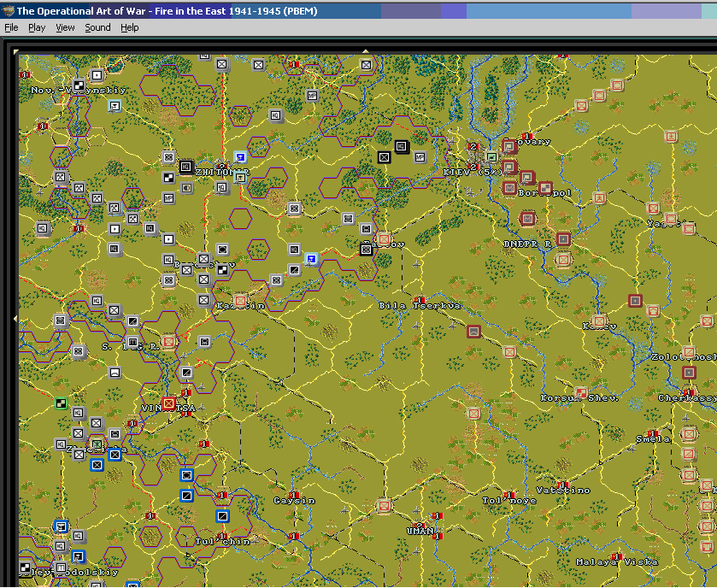Select the dark red unit beside DNEPR R. label
The height and width of the screenshot is (588, 717).
[x=563, y=238]
